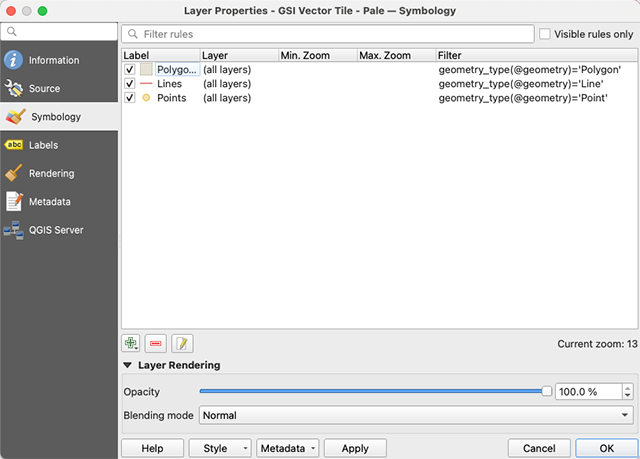Go to the Rendering sidebar tab
The image size is (640, 459).
coord(59,173)
